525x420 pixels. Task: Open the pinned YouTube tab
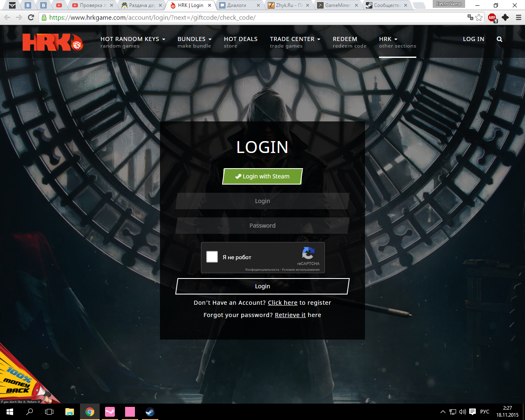[59, 5]
